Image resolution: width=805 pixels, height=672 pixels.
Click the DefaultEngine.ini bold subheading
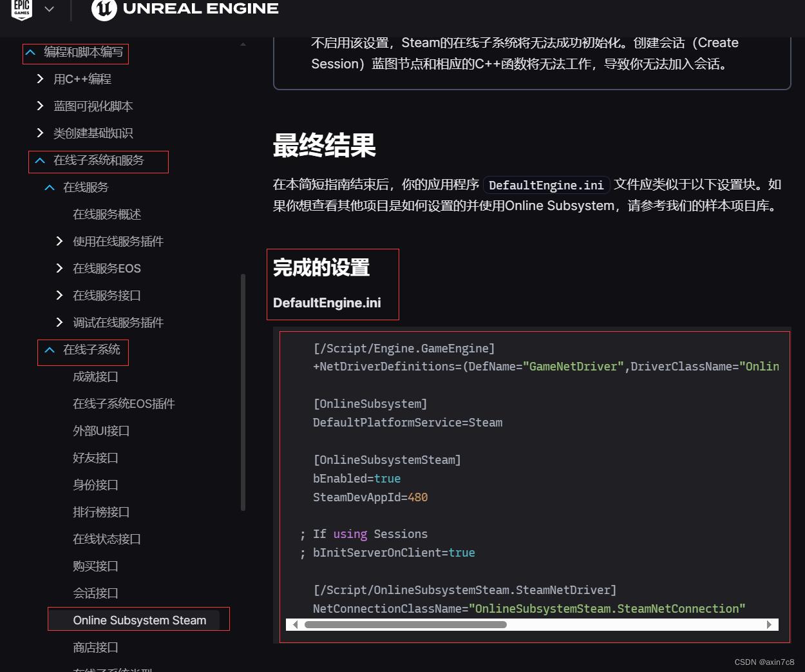click(327, 303)
